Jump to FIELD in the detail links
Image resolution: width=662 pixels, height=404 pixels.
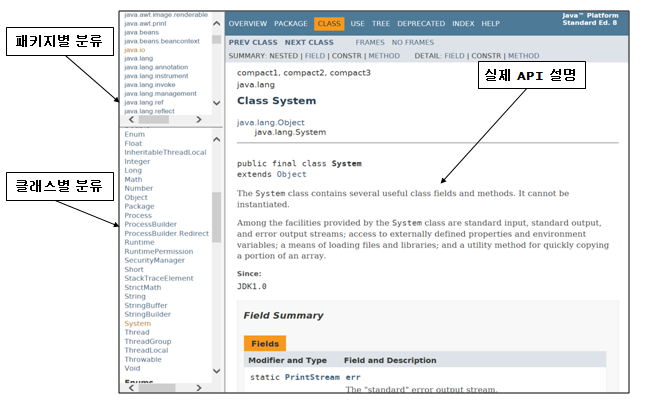[x=454, y=56]
